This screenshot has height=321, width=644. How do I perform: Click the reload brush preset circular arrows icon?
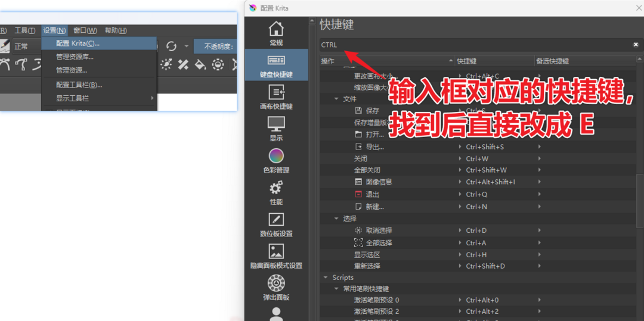pos(171,46)
